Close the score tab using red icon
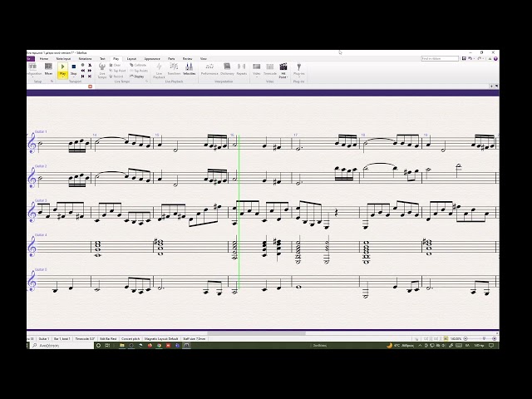 91,86
